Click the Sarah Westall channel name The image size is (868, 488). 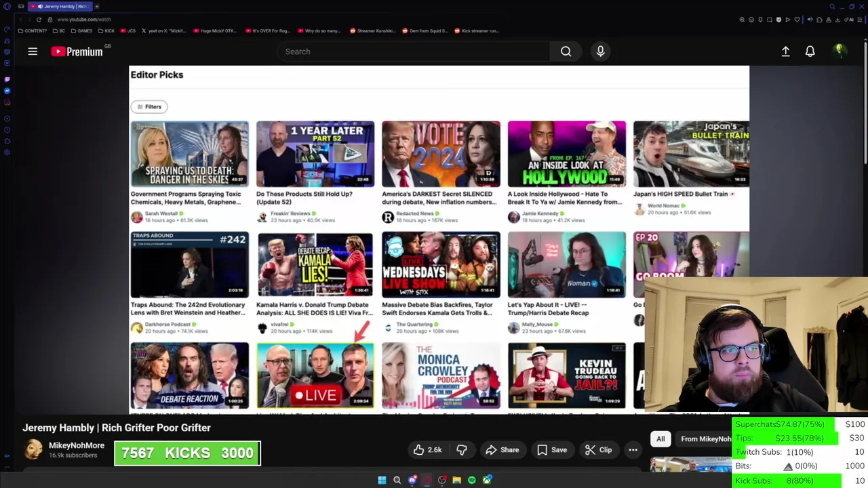click(x=161, y=213)
